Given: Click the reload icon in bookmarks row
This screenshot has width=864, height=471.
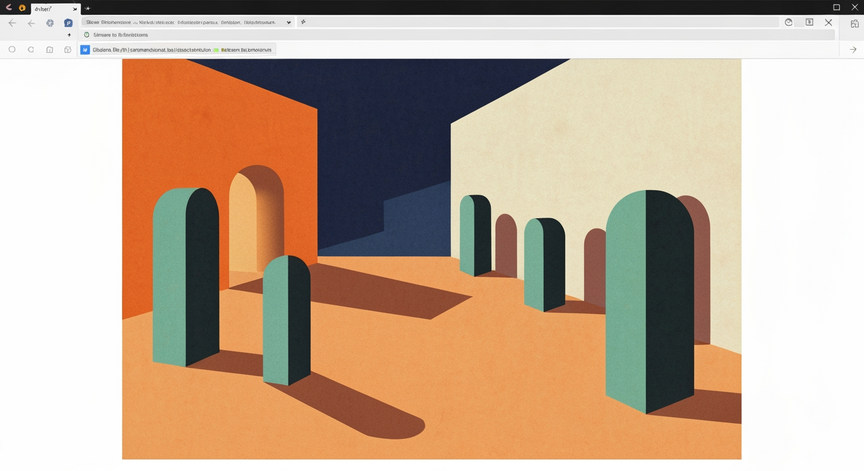Looking at the screenshot, I should tap(31, 50).
